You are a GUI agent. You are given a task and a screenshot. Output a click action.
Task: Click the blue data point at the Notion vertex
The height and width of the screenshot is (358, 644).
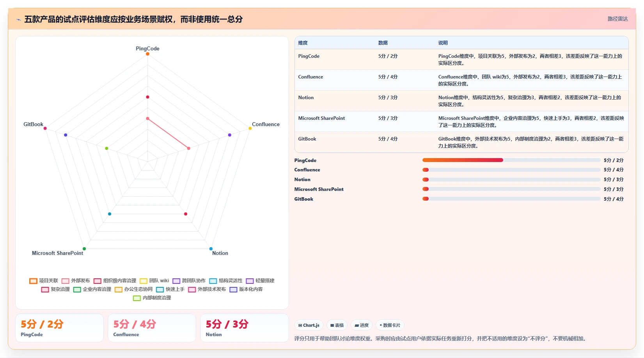click(x=211, y=249)
